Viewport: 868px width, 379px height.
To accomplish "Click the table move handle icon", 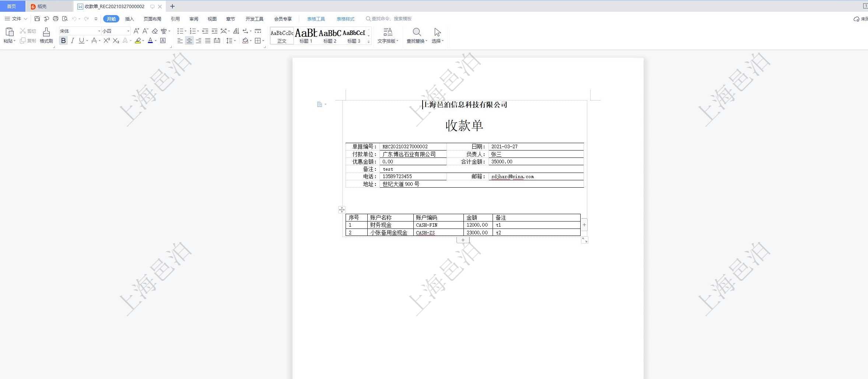I will (342, 210).
